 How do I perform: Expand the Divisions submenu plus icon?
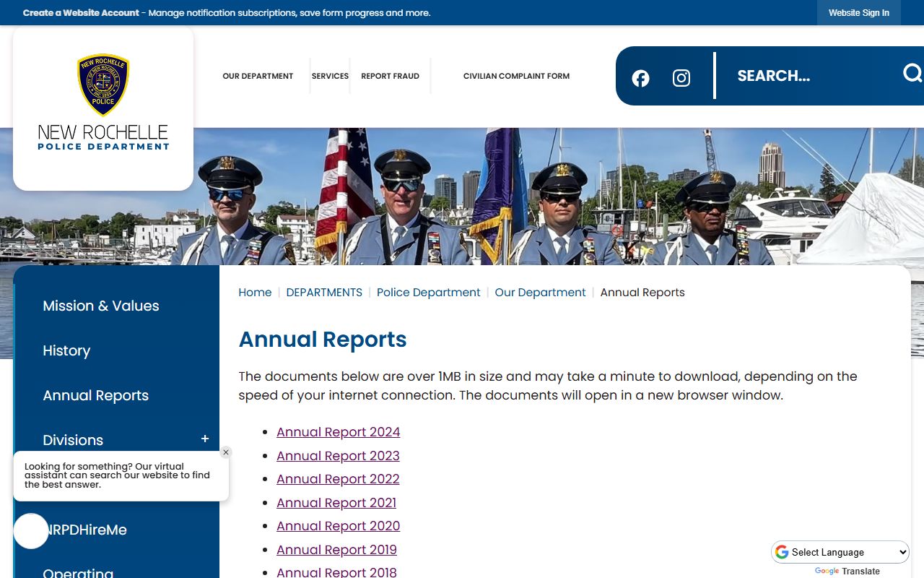[x=205, y=439]
